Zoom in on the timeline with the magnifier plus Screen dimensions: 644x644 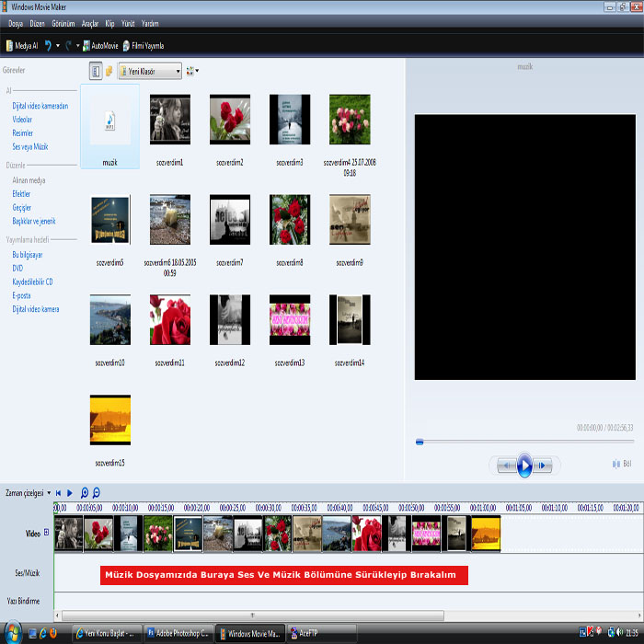[x=85, y=493]
